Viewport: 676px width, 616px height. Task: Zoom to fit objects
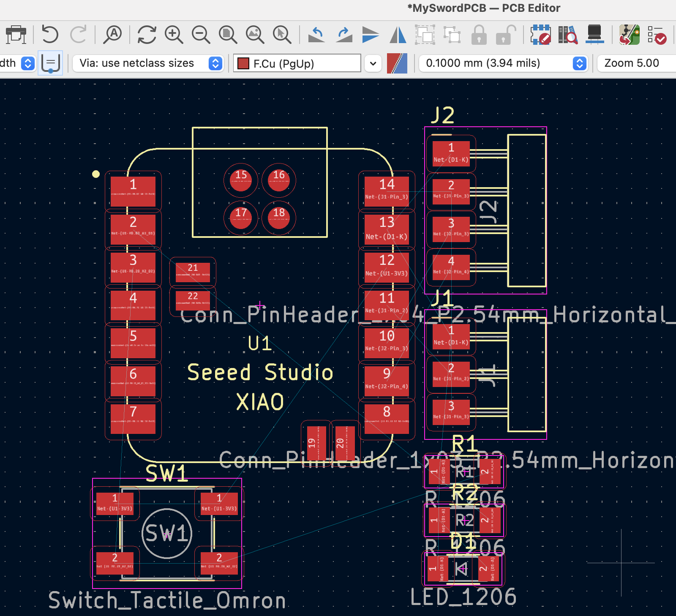point(255,35)
